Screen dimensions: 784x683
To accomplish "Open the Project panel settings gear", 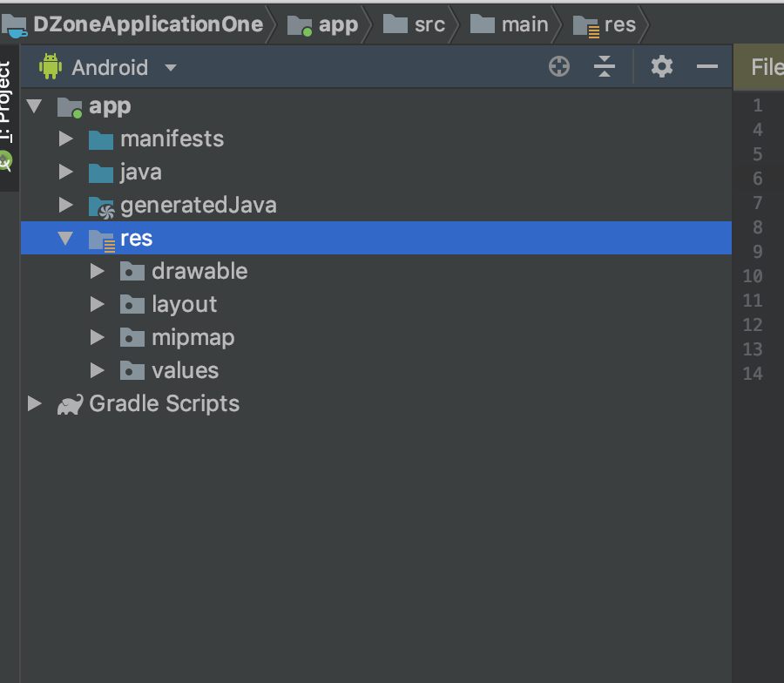I will (x=662, y=66).
